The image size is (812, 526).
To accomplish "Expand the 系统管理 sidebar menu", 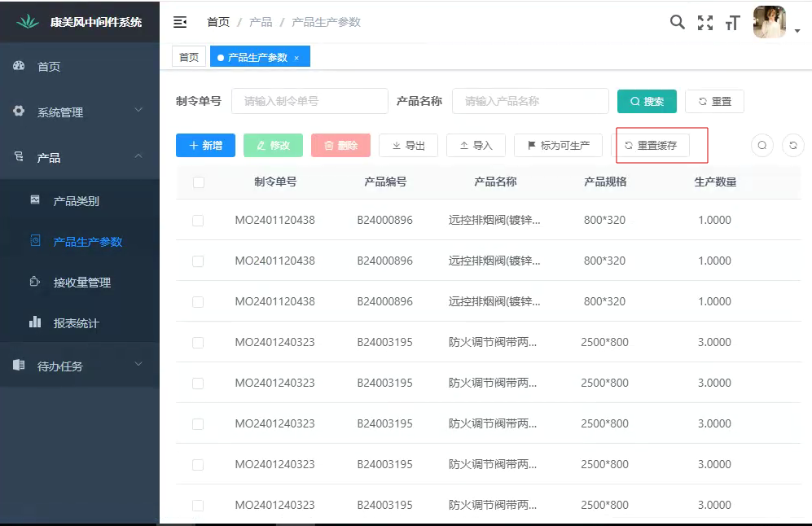I will pyautogui.click(x=79, y=112).
